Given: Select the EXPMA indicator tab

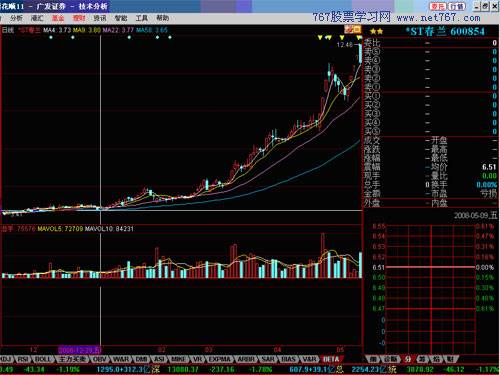Looking at the screenshot, I should point(219,359).
